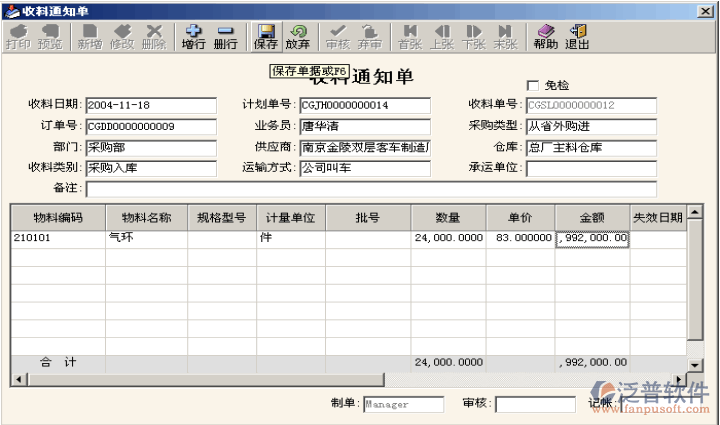Image resolution: width=720 pixels, height=425 pixels.
Task: Click the 物料编码 column header
Action: 57,217
